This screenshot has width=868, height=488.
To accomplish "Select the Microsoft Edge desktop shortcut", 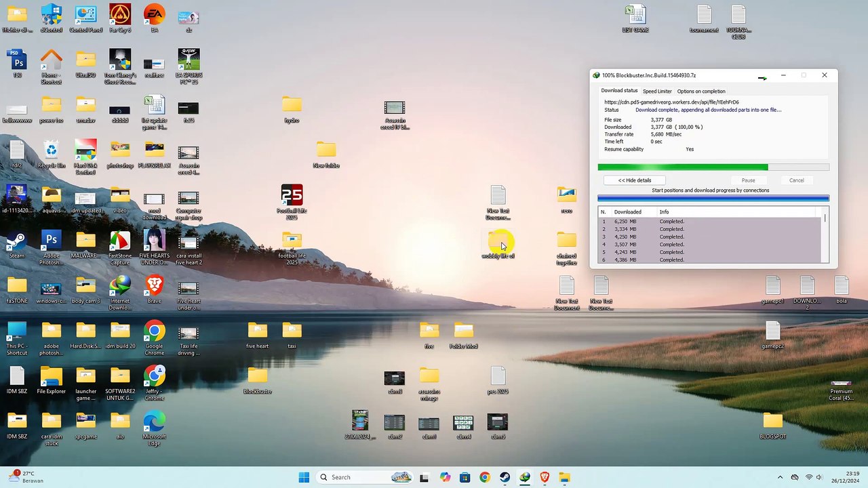I will point(155,428).
